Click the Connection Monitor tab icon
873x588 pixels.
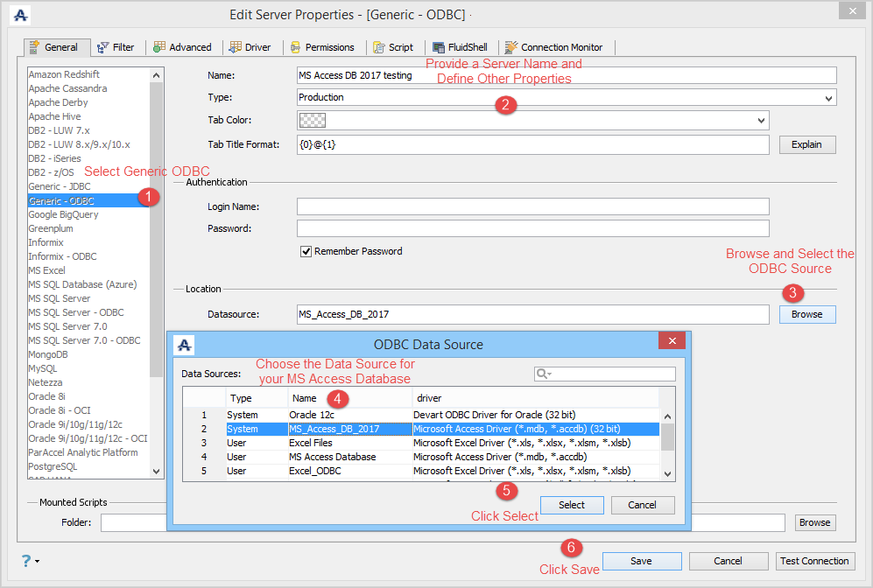point(510,47)
